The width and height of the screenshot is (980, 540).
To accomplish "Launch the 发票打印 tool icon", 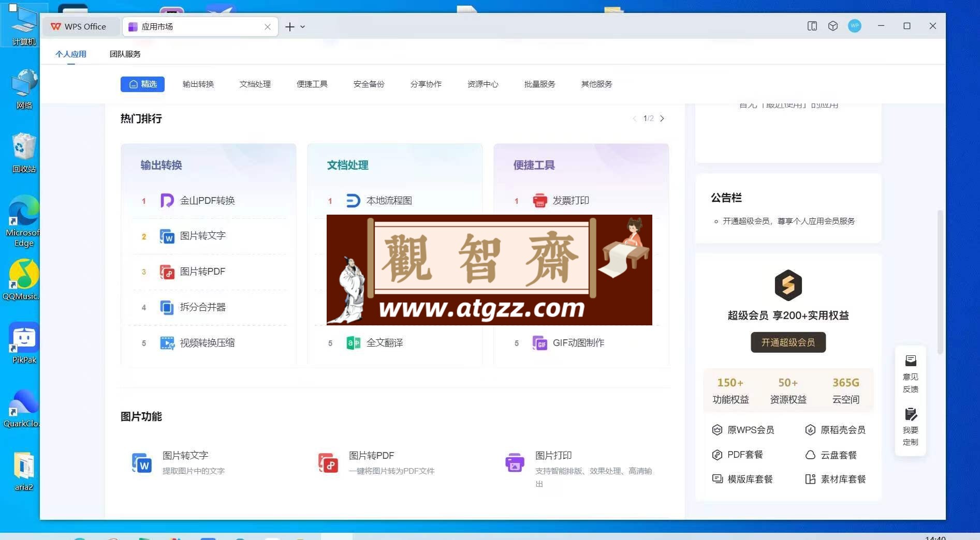I will 539,201.
